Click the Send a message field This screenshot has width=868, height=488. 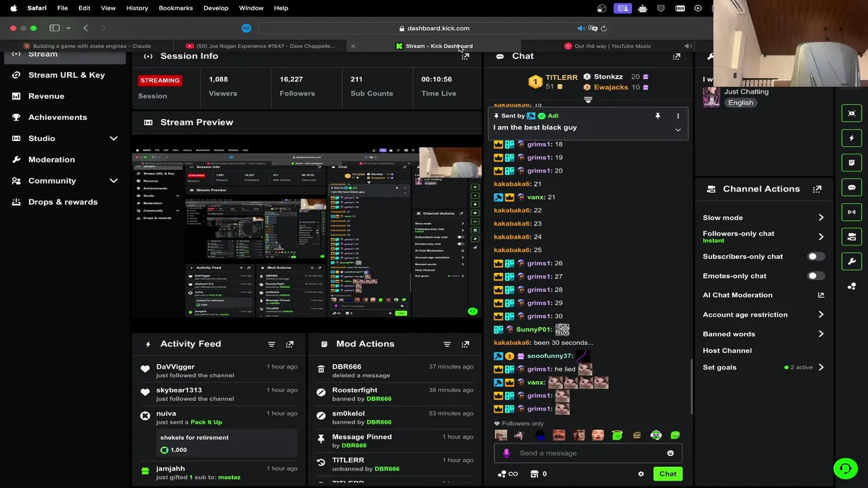(x=588, y=453)
